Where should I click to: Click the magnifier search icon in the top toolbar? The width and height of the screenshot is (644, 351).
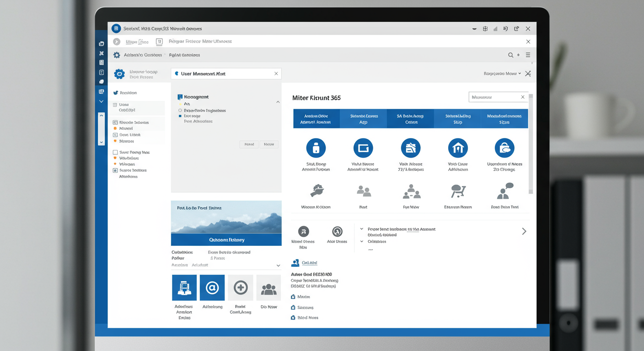pyautogui.click(x=510, y=55)
